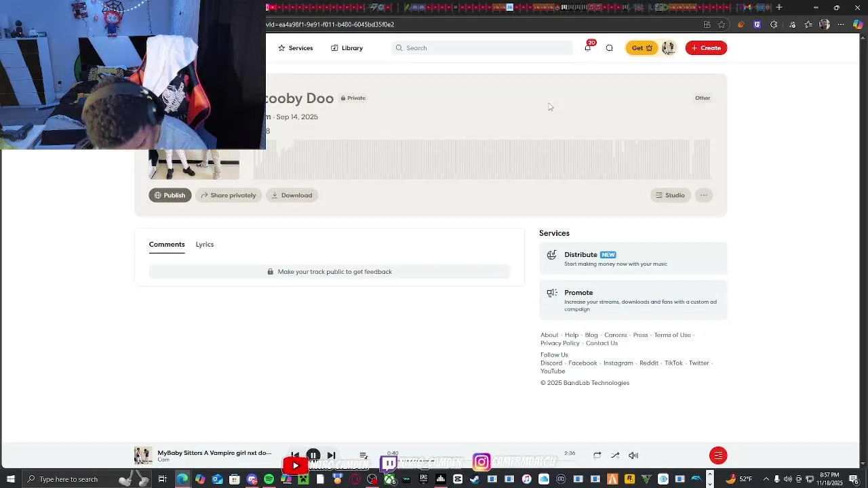Click into the BandLab search field
Screen dimensions: 868x488
coord(483,48)
